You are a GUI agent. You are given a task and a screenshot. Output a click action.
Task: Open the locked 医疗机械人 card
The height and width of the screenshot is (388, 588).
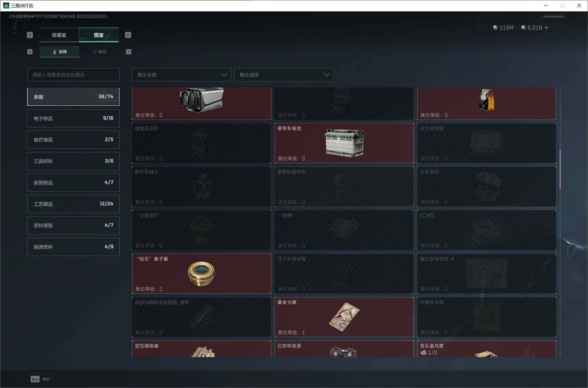pyautogui.click(x=202, y=187)
